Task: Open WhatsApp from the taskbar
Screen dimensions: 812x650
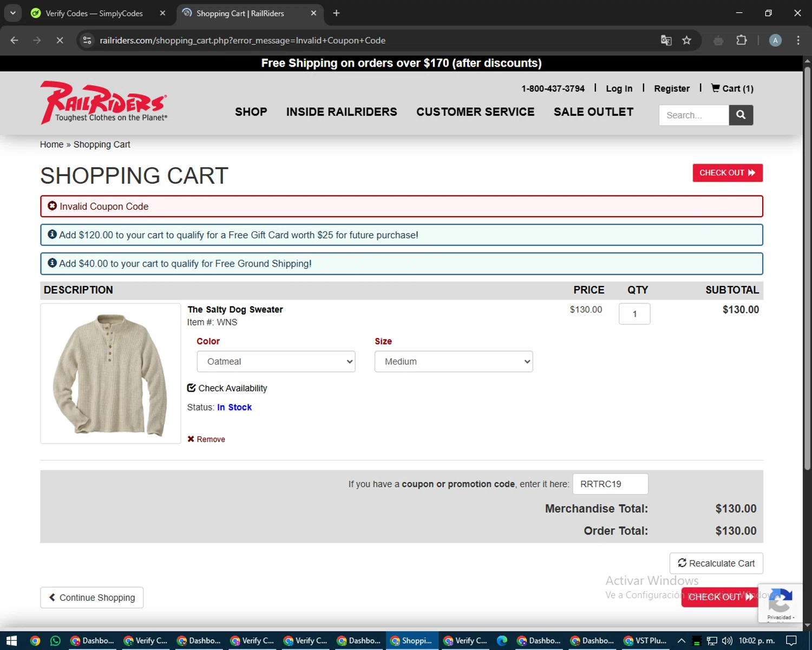Action: (x=55, y=641)
